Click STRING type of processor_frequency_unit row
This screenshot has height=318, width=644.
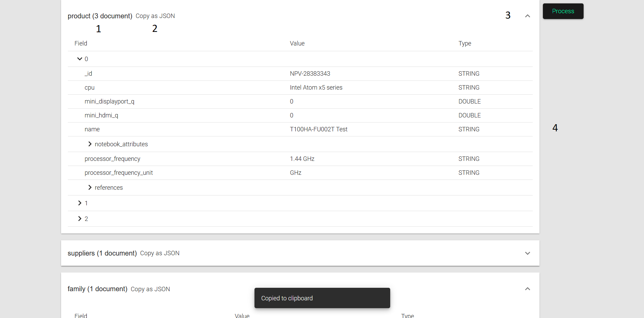coord(469,173)
